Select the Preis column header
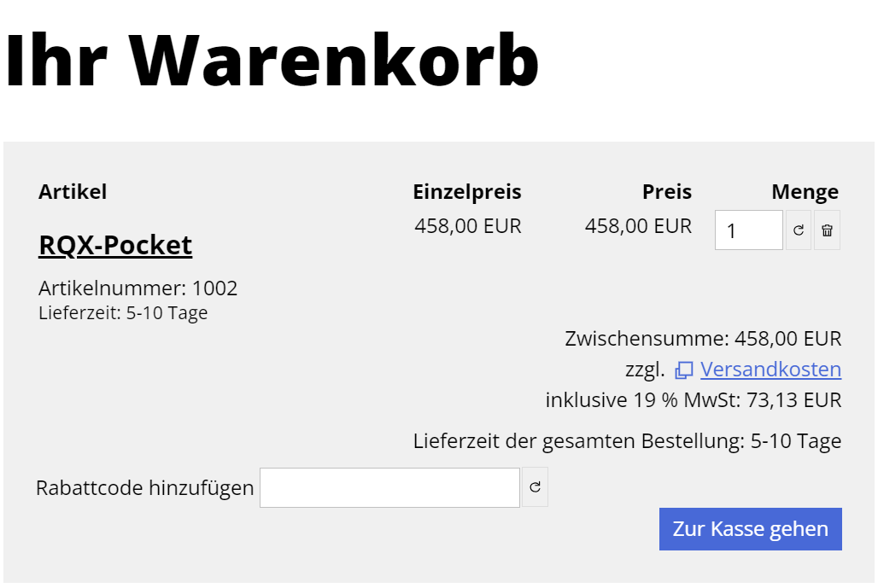Viewport: 878px width, 588px height. (x=666, y=191)
